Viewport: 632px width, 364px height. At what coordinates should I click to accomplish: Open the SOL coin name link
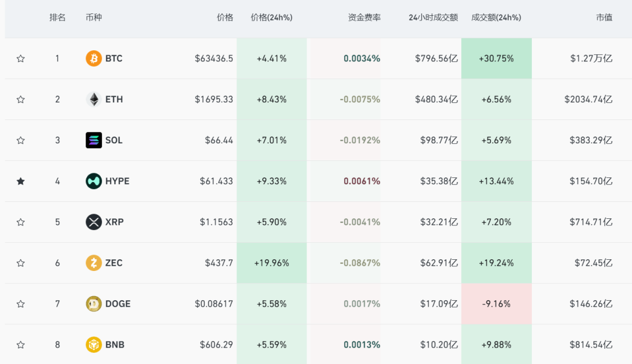pyautogui.click(x=114, y=140)
